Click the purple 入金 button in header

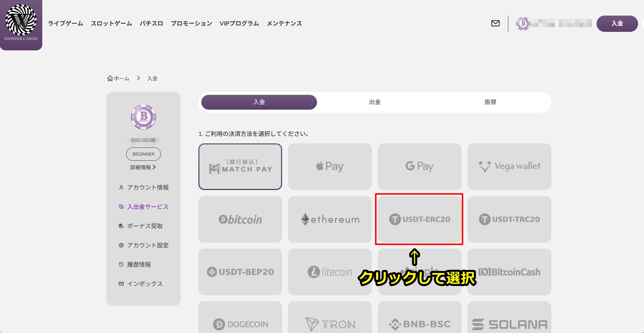tap(617, 24)
